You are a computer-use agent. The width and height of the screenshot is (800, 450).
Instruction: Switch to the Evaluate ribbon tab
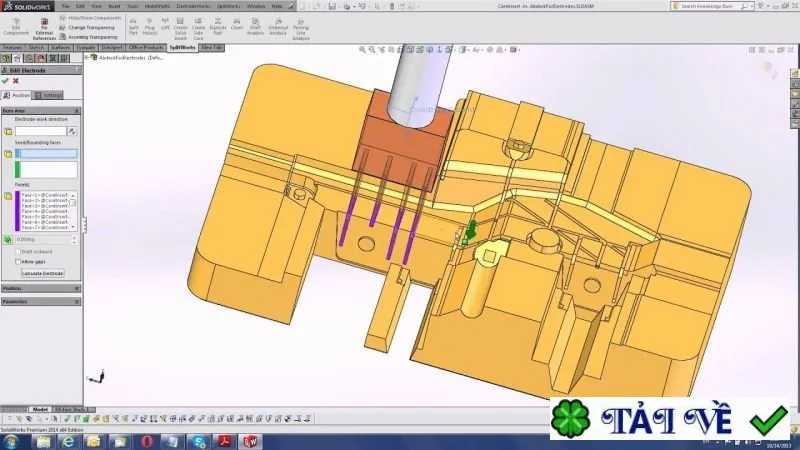click(86, 47)
